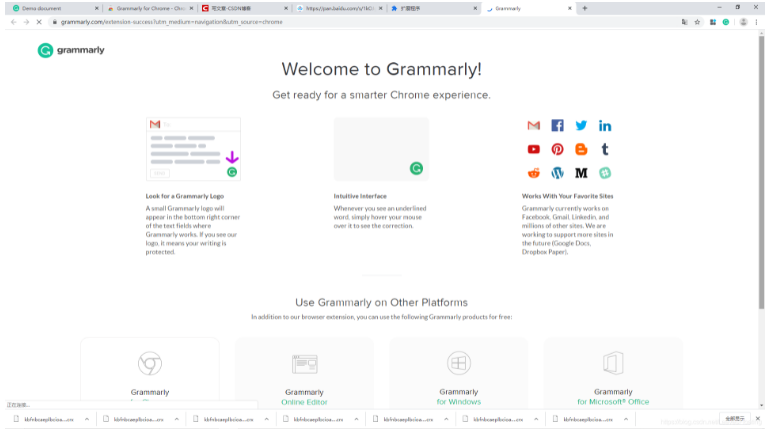Click the LinkedIn icon
770x429 pixels.
click(x=605, y=126)
